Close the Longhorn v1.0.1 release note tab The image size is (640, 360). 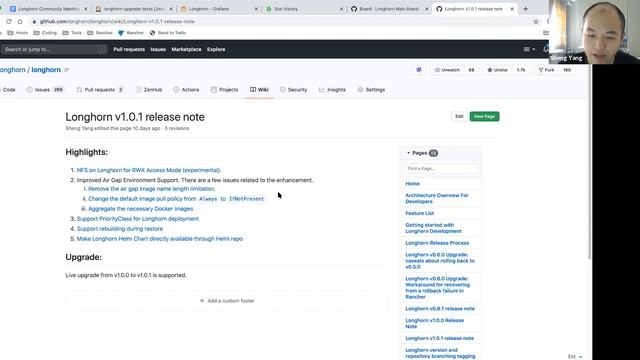click(512, 9)
